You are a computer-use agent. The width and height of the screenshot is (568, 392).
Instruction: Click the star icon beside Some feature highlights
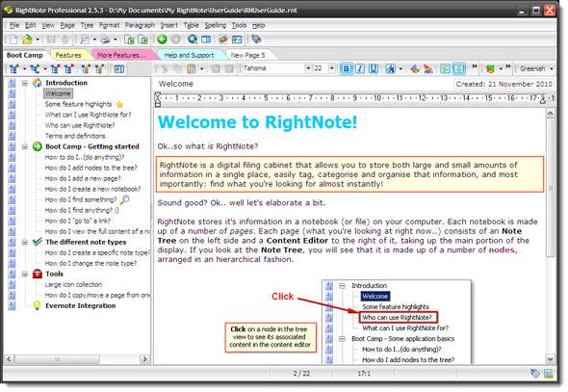tap(119, 104)
